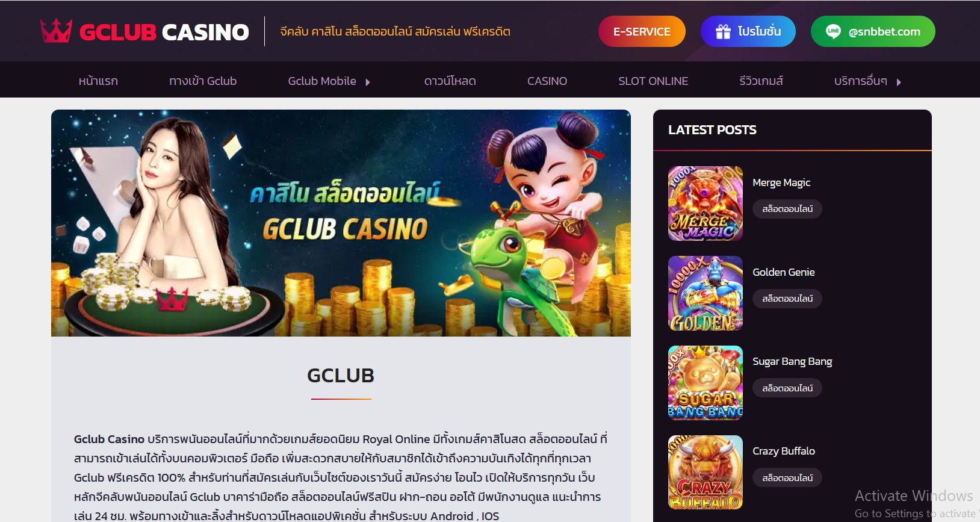980x522 pixels.
Task: Open the ดาวน์โหลด download menu item
Action: pos(450,81)
